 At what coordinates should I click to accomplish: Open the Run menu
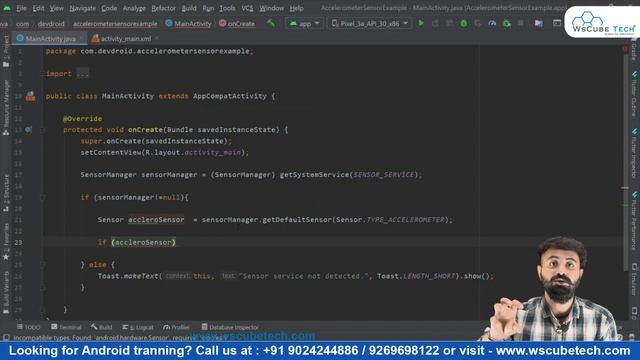208,8
